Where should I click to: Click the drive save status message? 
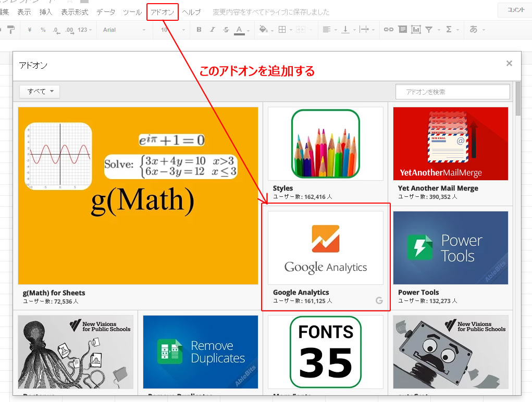[271, 12]
